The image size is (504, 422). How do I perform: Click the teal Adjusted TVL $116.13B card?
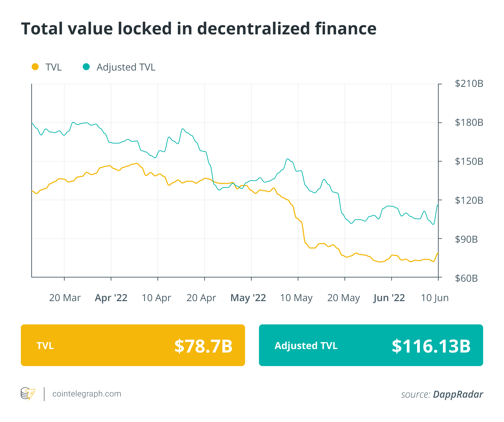point(371,345)
